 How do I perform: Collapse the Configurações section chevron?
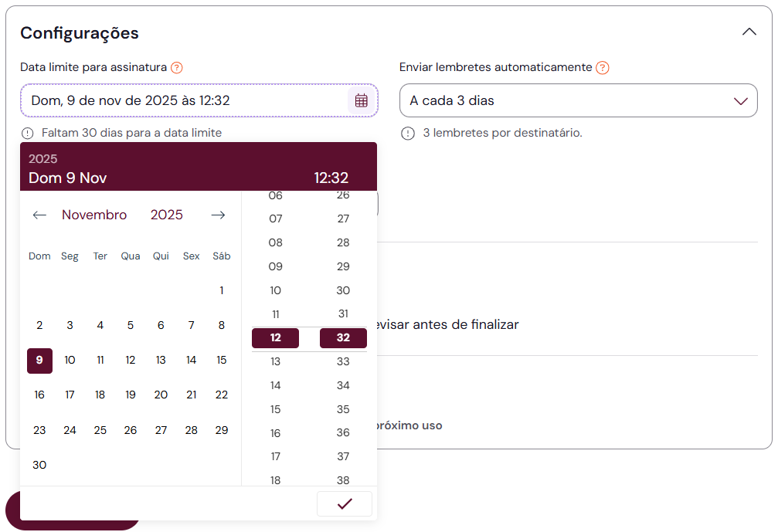point(749,32)
